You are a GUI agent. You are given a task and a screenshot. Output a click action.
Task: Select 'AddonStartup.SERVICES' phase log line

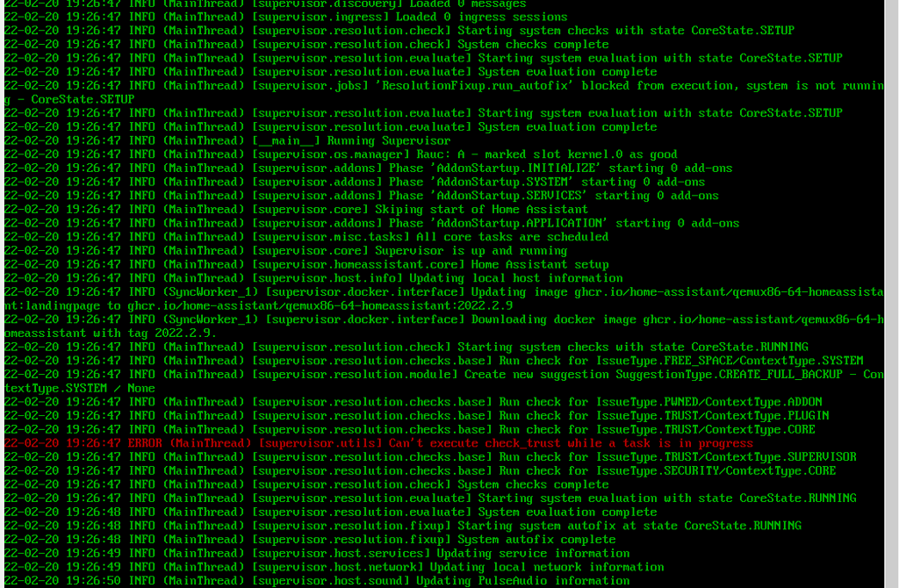click(361, 196)
